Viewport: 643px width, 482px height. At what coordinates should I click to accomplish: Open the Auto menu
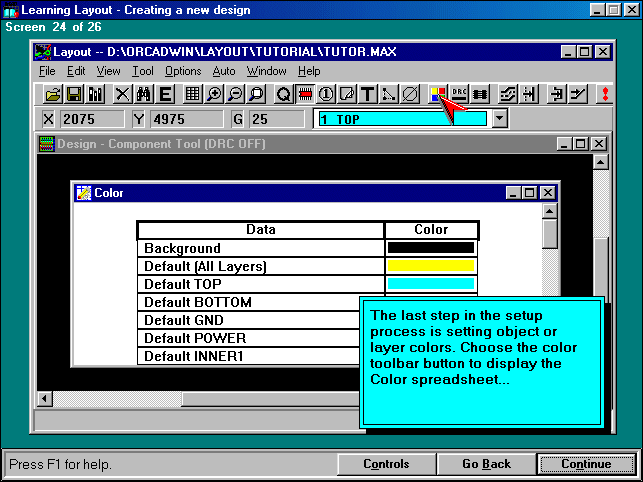(x=224, y=71)
